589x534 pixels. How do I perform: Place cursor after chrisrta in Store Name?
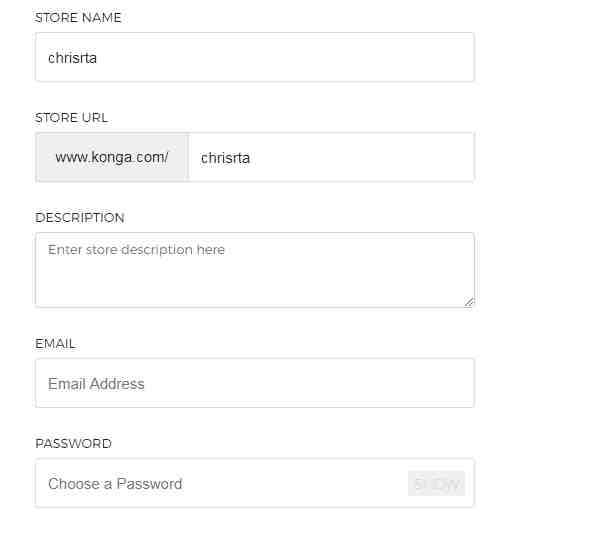(x=97, y=58)
